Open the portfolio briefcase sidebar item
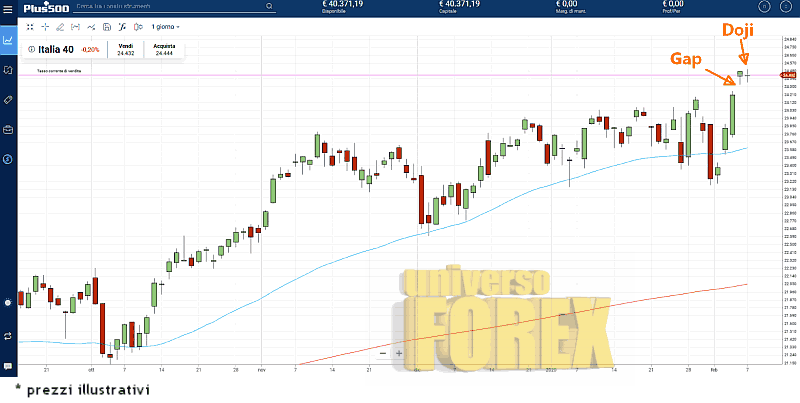Viewport: 800px width, 403px height. point(8,129)
